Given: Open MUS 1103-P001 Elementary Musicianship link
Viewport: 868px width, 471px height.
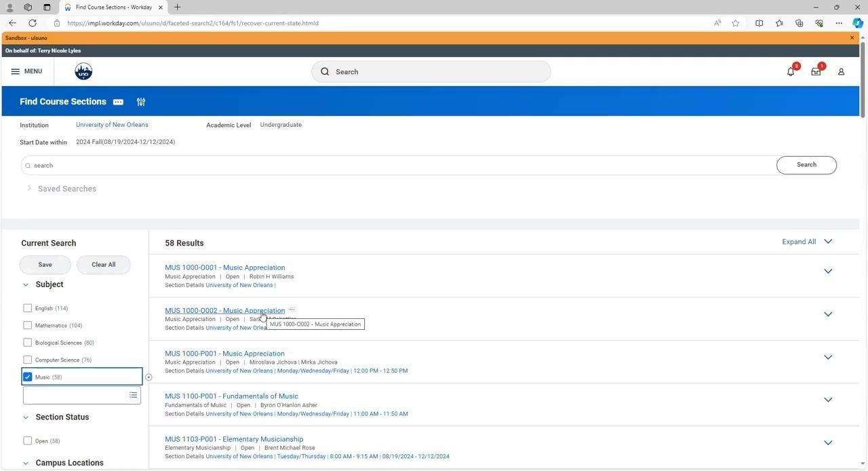Looking at the screenshot, I should click(x=234, y=438).
